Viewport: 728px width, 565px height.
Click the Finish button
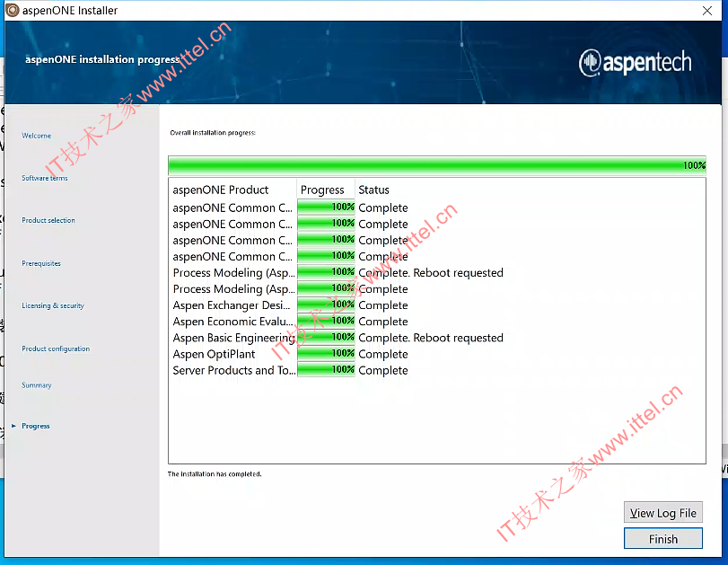click(x=663, y=539)
